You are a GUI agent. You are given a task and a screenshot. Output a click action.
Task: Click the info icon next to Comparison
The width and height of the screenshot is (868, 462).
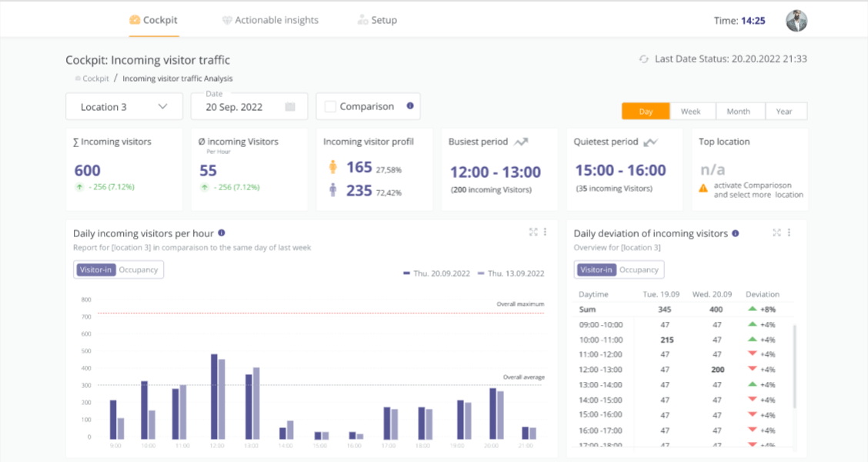coord(409,106)
